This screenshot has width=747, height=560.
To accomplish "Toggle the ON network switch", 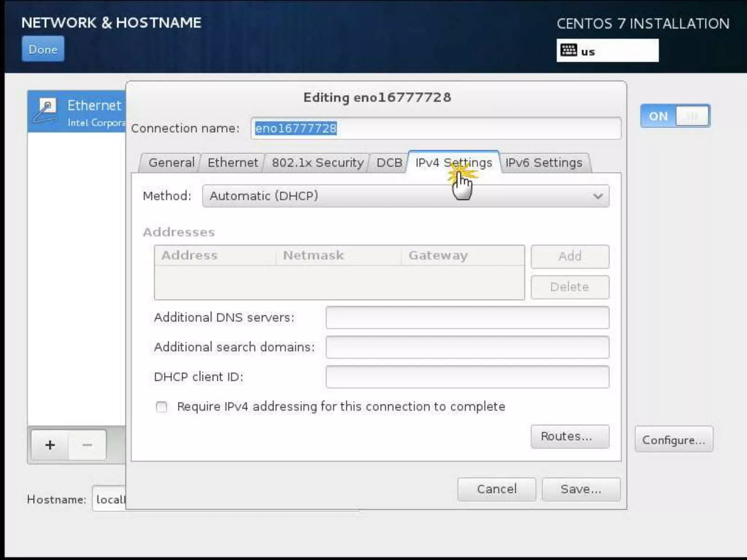I will (675, 116).
